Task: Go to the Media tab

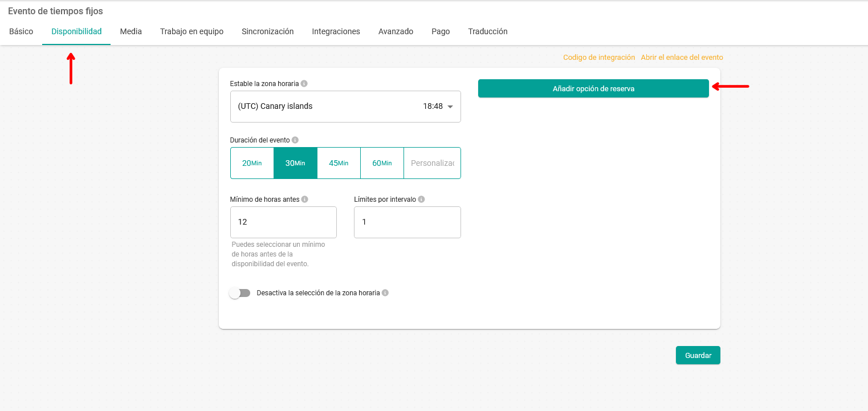Action: [131, 31]
